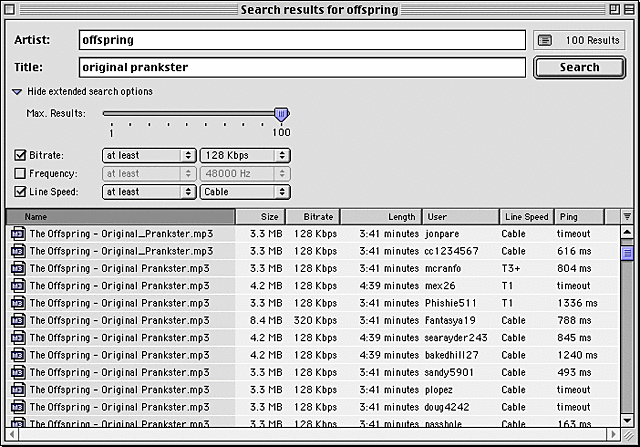This screenshot has width=640, height=447.
Task: Open the Line Speed 'at least' dropdown
Action: pyautogui.click(x=149, y=192)
